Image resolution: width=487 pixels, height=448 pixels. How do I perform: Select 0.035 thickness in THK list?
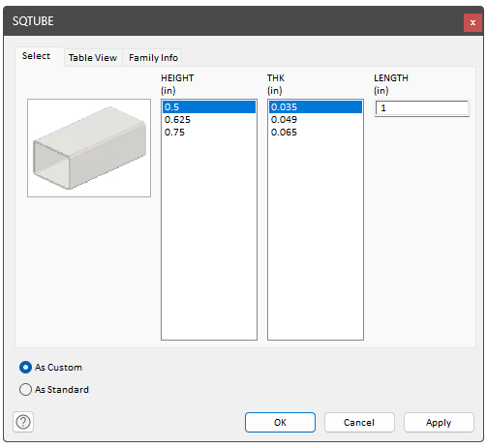coord(316,107)
